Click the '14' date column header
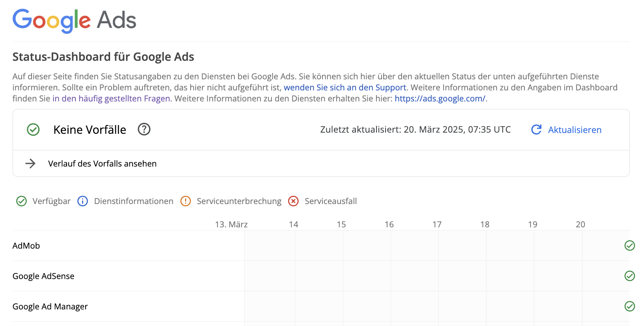Viewport: 644px width, 326px height. pyautogui.click(x=294, y=224)
